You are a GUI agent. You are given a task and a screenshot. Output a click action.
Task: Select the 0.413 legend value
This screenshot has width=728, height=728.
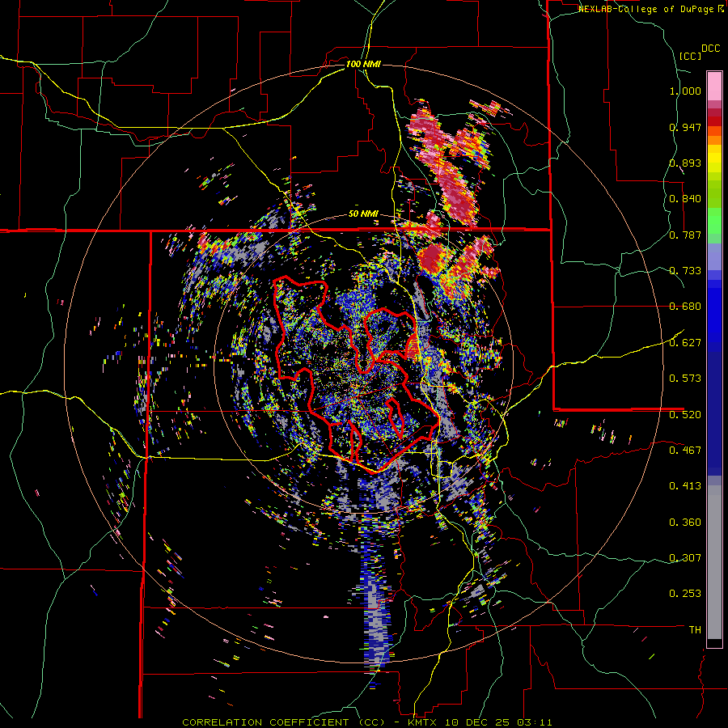pyautogui.click(x=685, y=486)
